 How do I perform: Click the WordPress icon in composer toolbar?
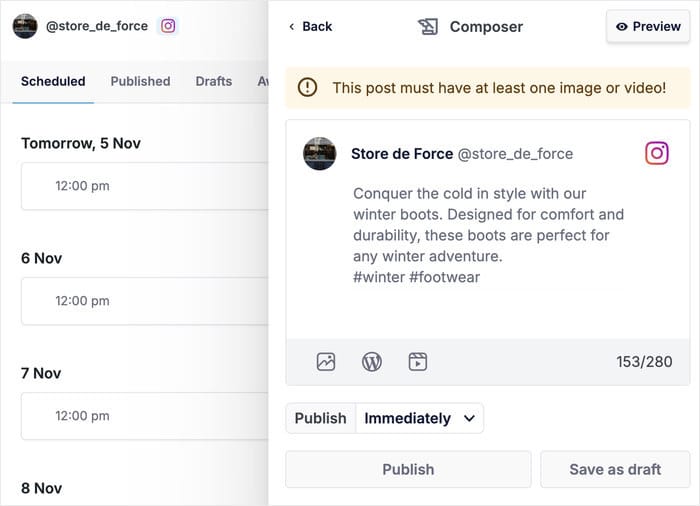[372, 362]
